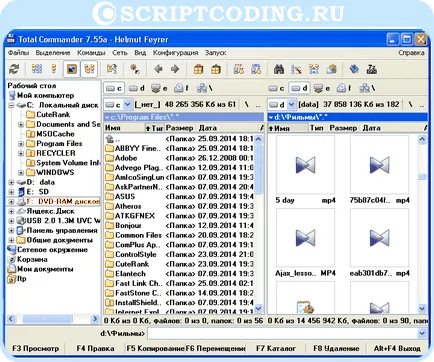434x362 pixels.
Task: Open the URL new FTP connection icon
Action: (x=256, y=69)
